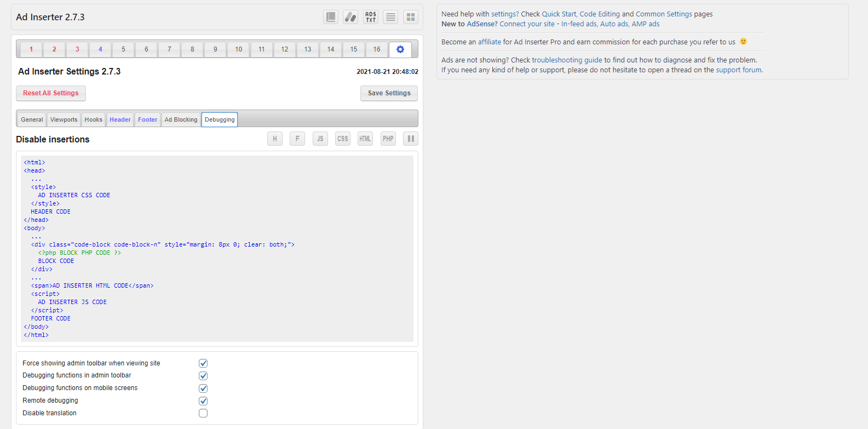Click the FOOTER CODE line in preview
Viewport: 868px width, 429px height.
point(50,318)
